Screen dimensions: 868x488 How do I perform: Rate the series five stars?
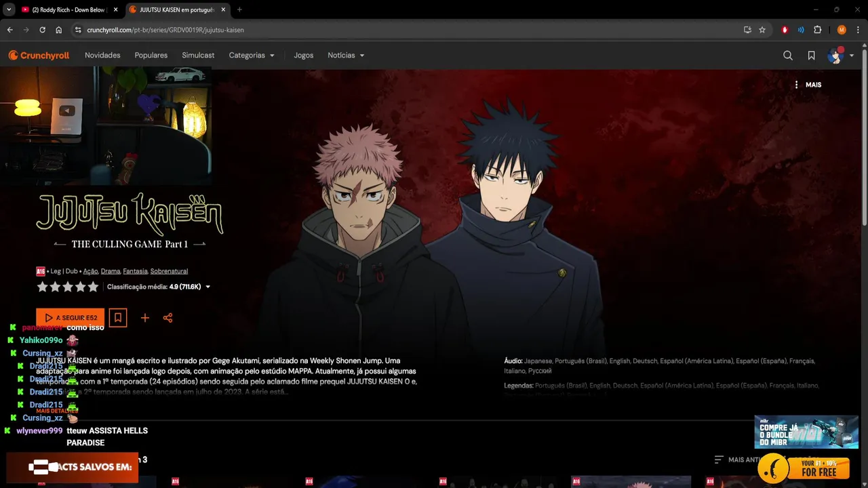click(93, 287)
